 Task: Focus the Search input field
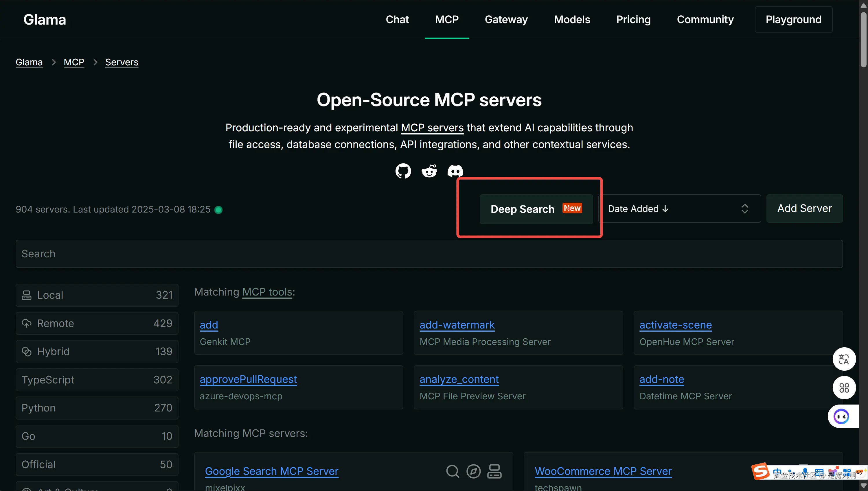click(429, 254)
